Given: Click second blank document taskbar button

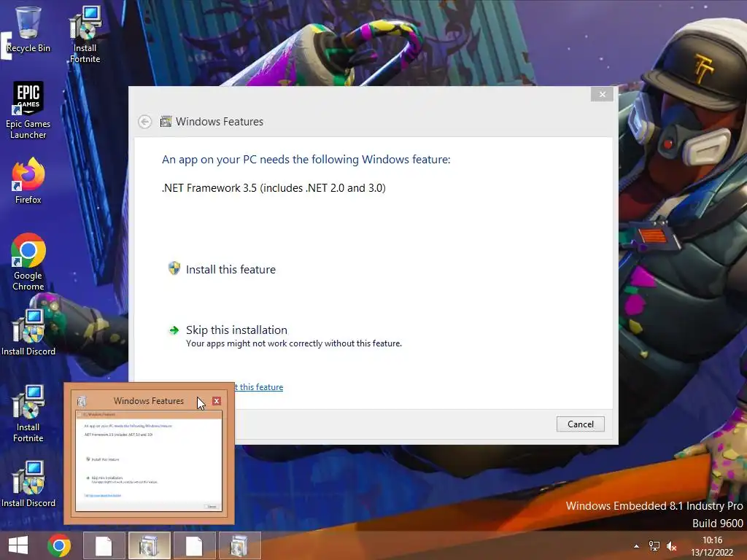Looking at the screenshot, I should point(194,545).
